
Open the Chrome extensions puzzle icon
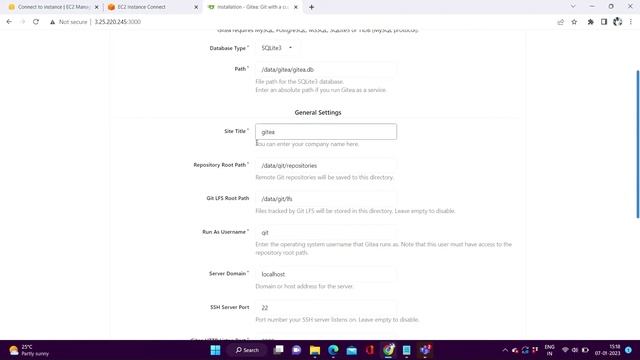590,22
